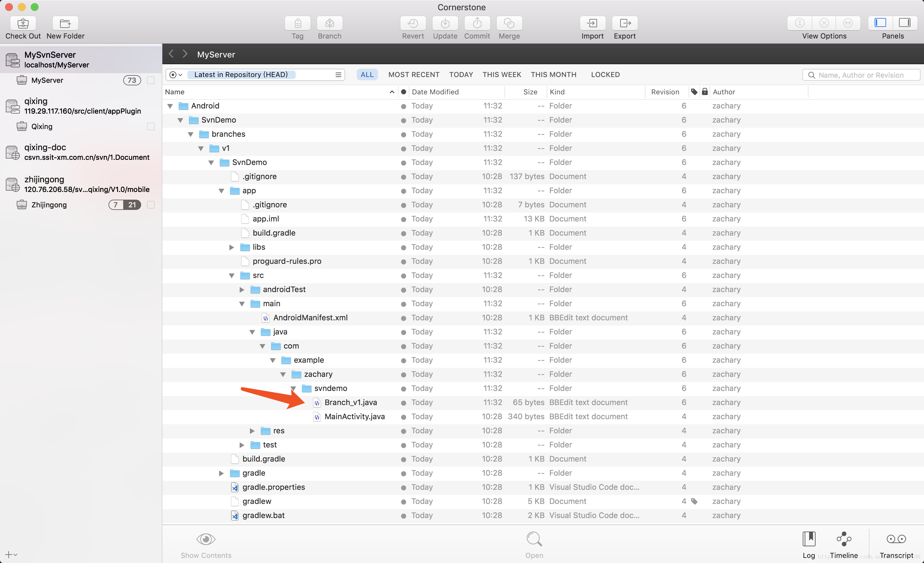Click the first View Options icon
Viewport: 924px width, 563px height.
[x=800, y=23]
